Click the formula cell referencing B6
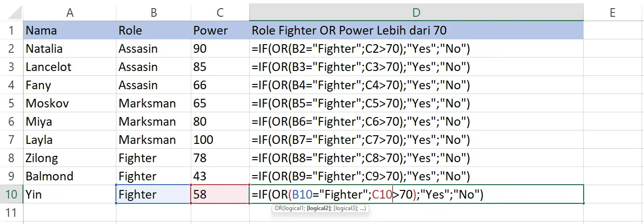 click(x=416, y=121)
